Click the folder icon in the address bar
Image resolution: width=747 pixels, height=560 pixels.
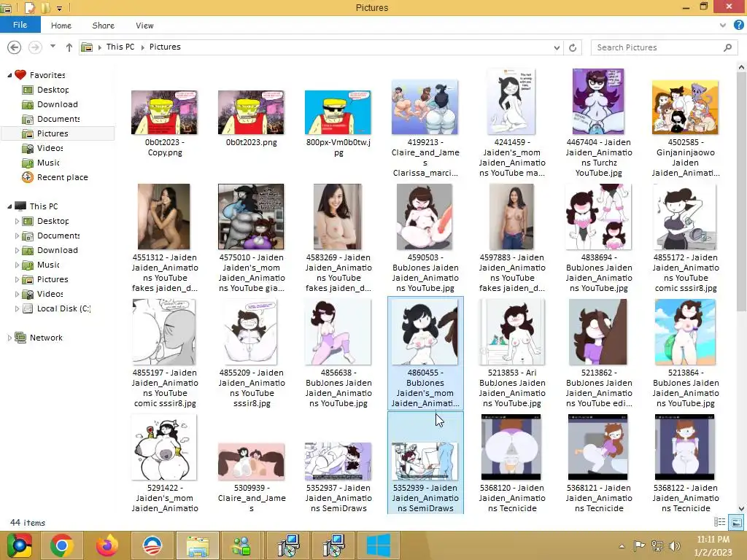coord(87,47)
